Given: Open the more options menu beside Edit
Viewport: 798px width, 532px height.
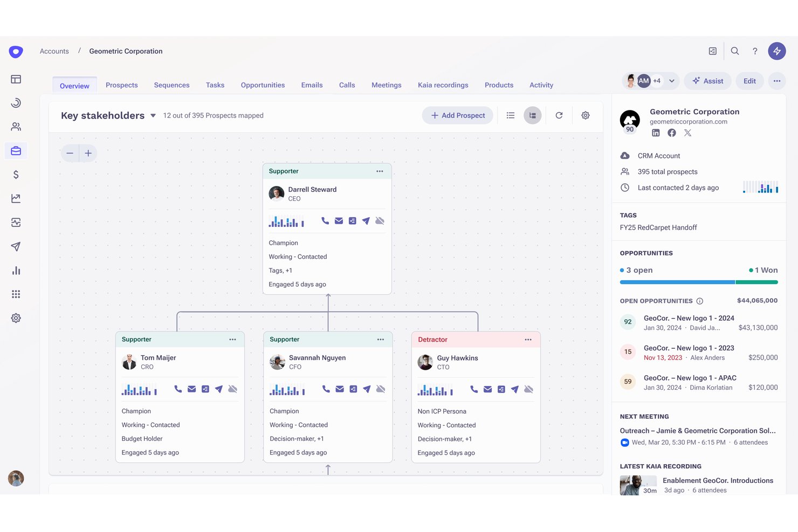Looking at the screenshot, I should (777, 81).
